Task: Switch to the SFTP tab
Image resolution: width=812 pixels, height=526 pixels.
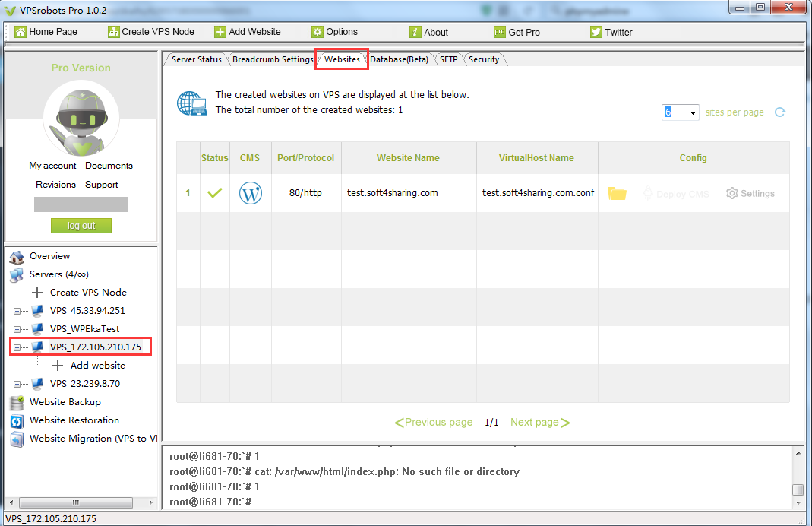Action: pos(448,59)
